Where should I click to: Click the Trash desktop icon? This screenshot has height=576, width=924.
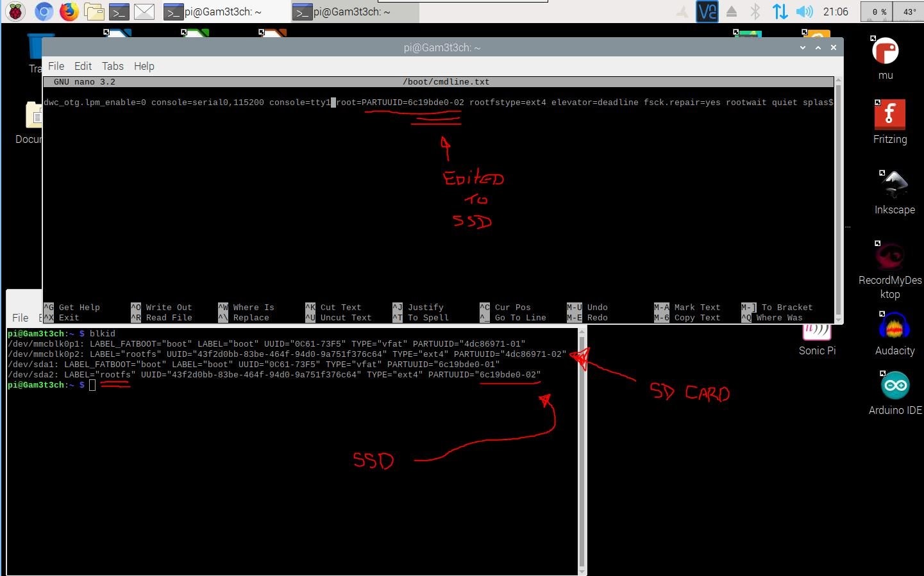click(x=35, y=54)
